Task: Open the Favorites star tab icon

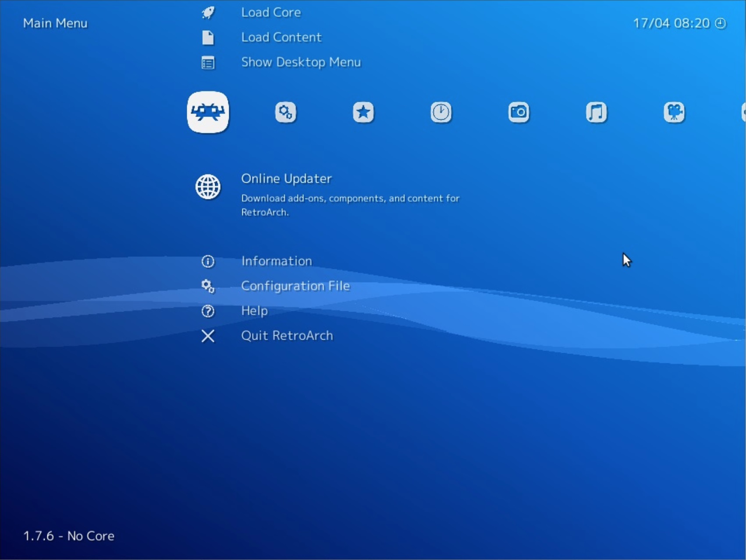Action: click(x=363, y=112)
